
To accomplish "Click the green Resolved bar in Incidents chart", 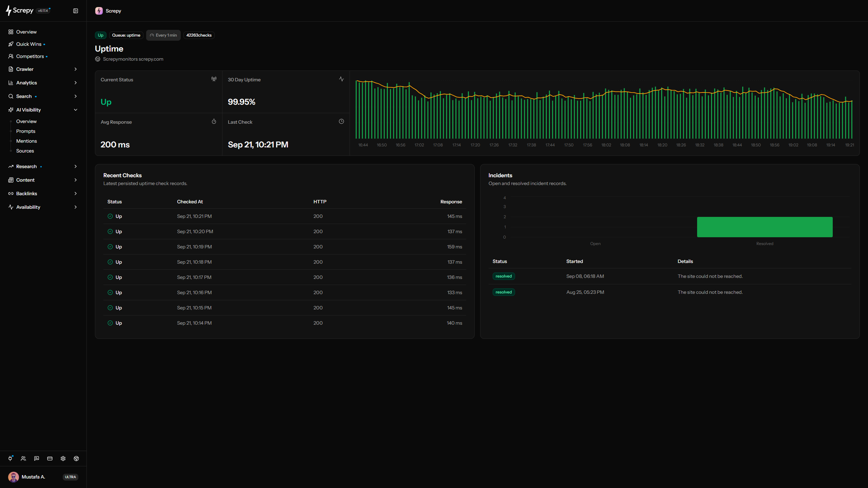I will click(x=765, y=227).
